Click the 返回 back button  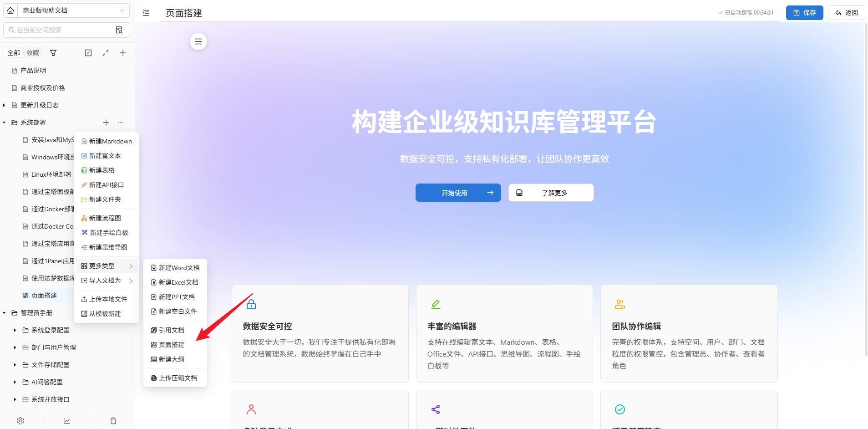tap(846, 13)
